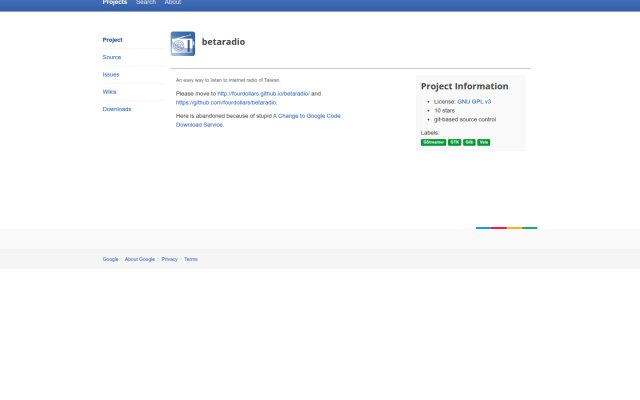Click the Vala green label tag
The width and height of the screenshot is (640, 400).
484,142
